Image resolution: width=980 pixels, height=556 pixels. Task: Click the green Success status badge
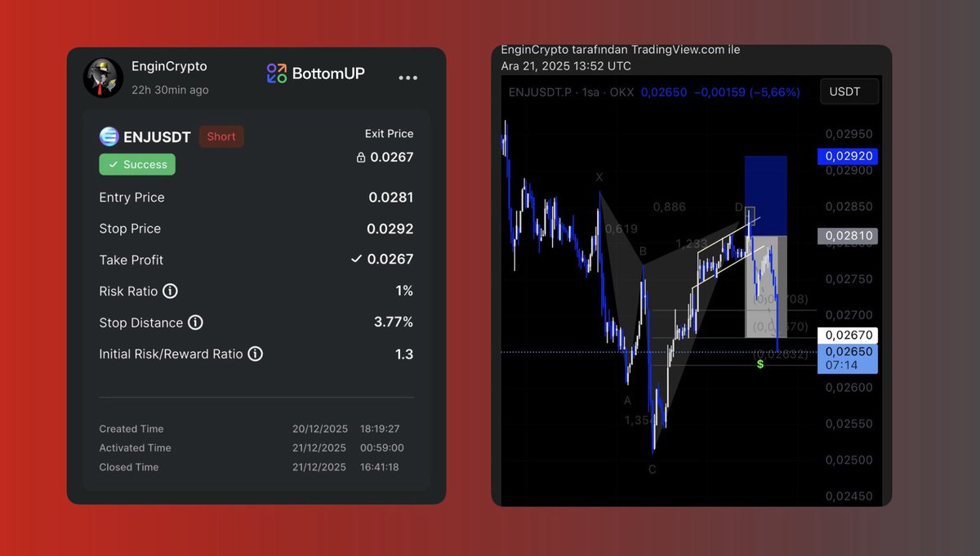click(137, 164)
